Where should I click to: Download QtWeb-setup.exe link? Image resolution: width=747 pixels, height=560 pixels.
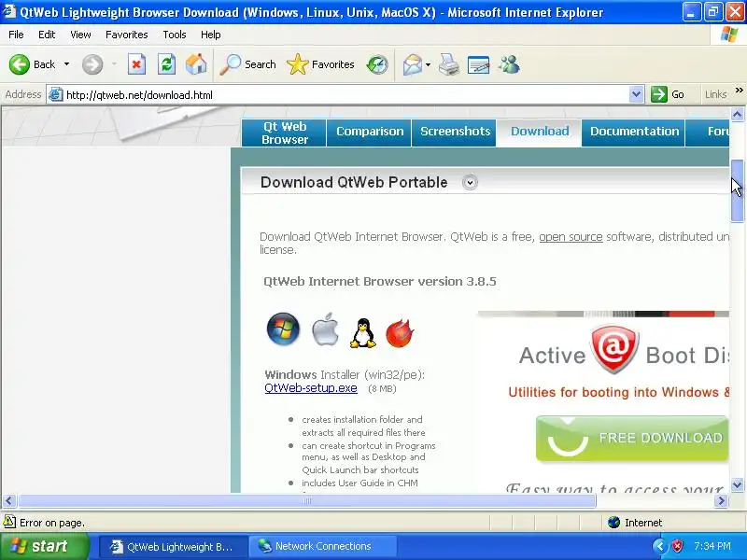(x=311, y=388)
